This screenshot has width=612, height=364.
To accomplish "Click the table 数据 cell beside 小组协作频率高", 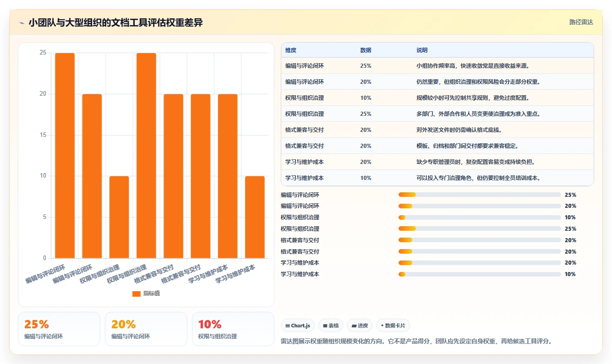I will (366, 66).
